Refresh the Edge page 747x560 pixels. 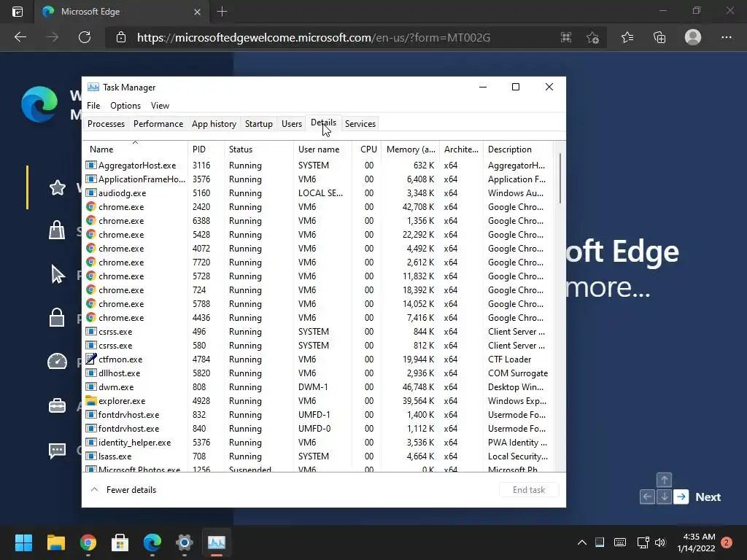pos(85,37)
